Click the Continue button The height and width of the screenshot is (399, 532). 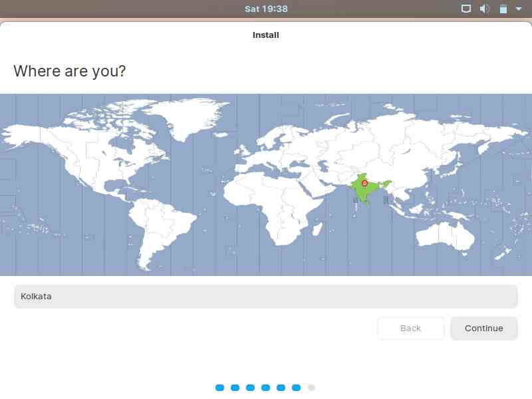click(x=484, y=328)
